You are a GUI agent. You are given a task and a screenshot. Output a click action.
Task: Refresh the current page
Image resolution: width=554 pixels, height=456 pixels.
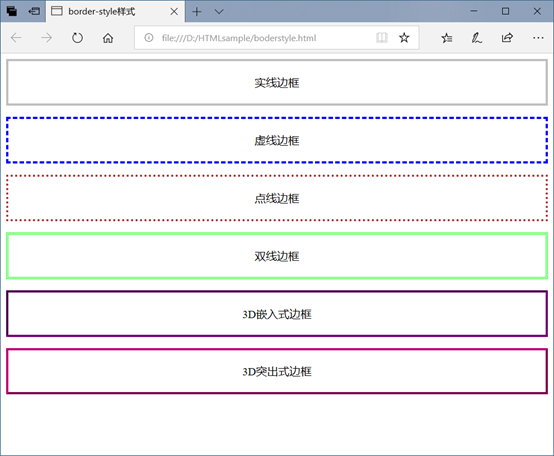77,38
